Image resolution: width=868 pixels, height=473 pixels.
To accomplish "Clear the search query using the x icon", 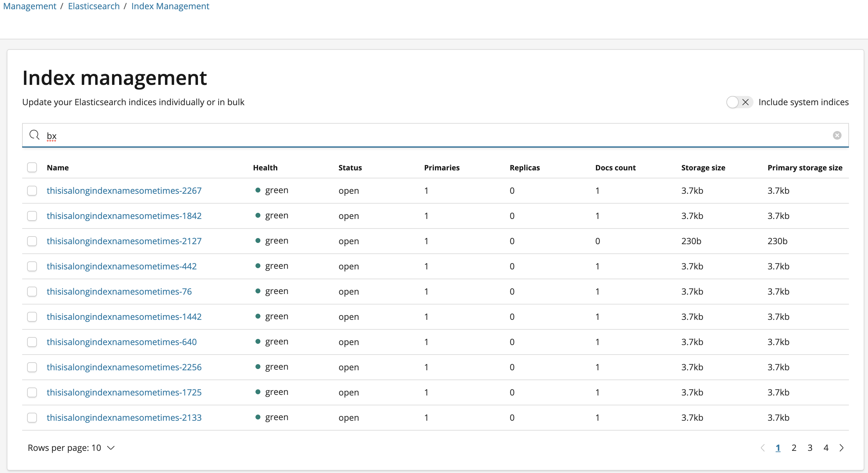I will tap(837, 135).
